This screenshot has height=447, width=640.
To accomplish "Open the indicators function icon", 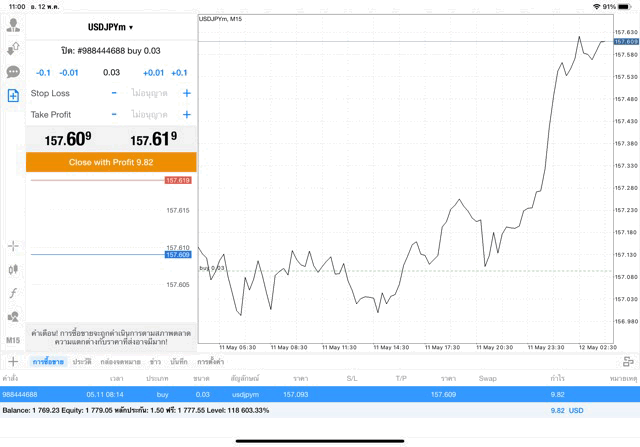I will (13, 293).
